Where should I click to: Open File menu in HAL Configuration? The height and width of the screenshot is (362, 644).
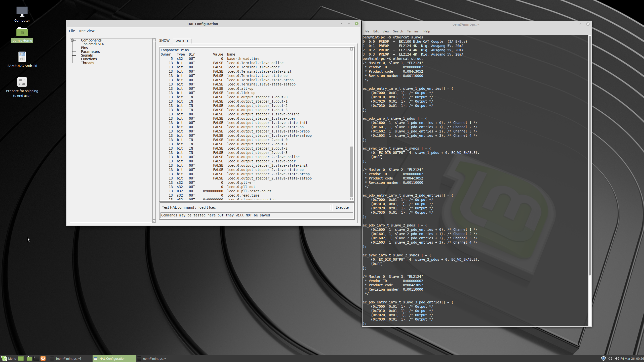[72, 31]
